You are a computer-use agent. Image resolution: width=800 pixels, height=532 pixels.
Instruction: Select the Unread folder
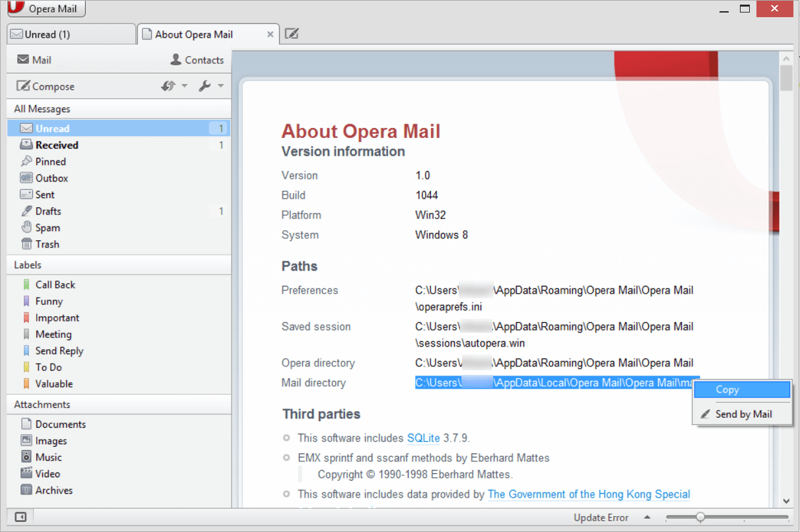tap(119, 128)
